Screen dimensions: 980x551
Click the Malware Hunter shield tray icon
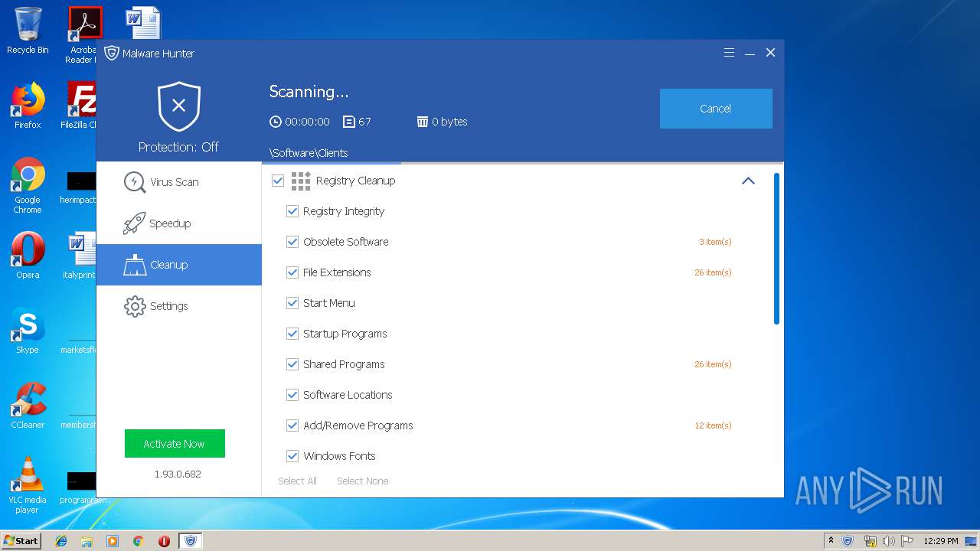[848, 541]
